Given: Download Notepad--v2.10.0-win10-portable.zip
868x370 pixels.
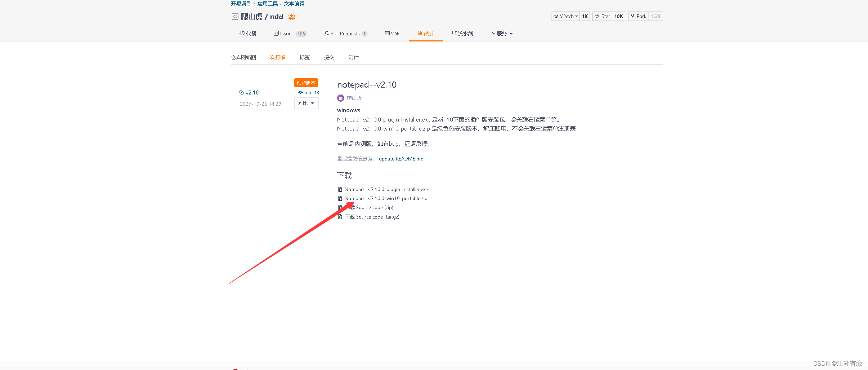Looking at the screenshot, I should 386,198.
